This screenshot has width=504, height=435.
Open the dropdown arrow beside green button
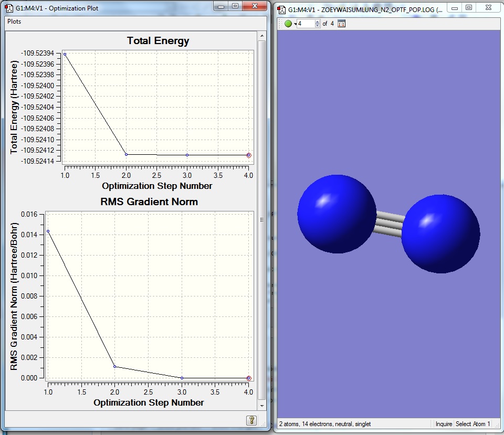pos(295,24)
